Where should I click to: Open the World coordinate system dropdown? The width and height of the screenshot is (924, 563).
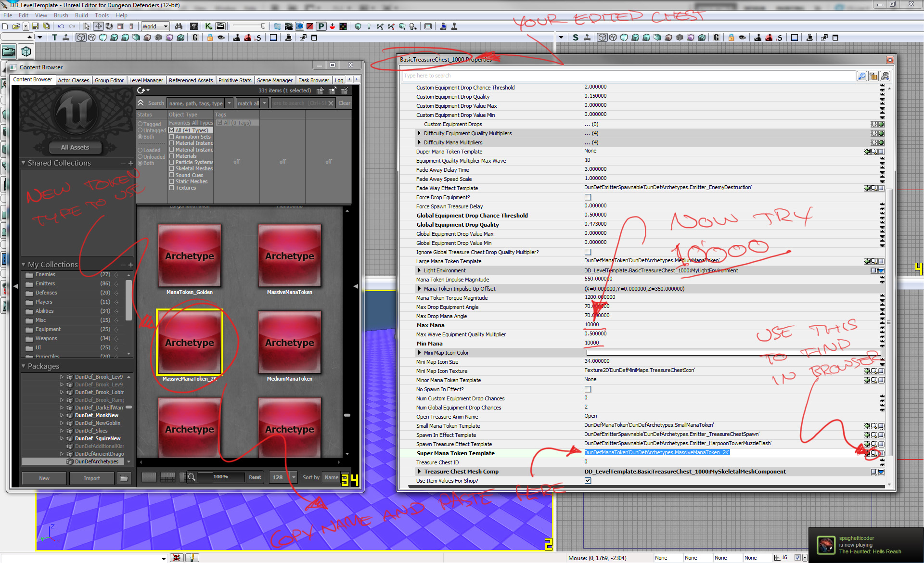155,26
